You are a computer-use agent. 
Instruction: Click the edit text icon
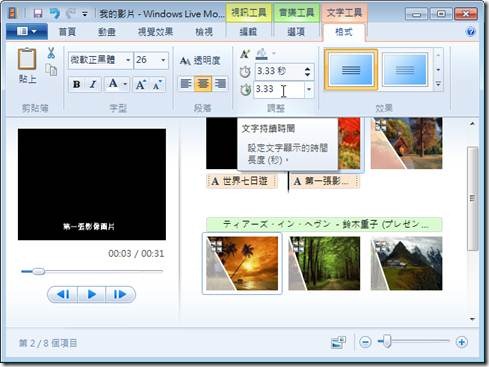pos(245,54)
